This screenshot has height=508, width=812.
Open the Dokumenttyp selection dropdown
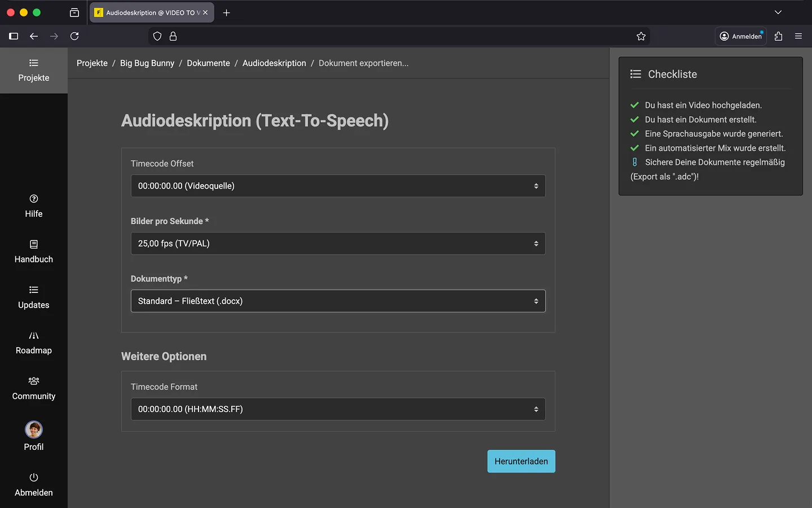tap(338, 301)
